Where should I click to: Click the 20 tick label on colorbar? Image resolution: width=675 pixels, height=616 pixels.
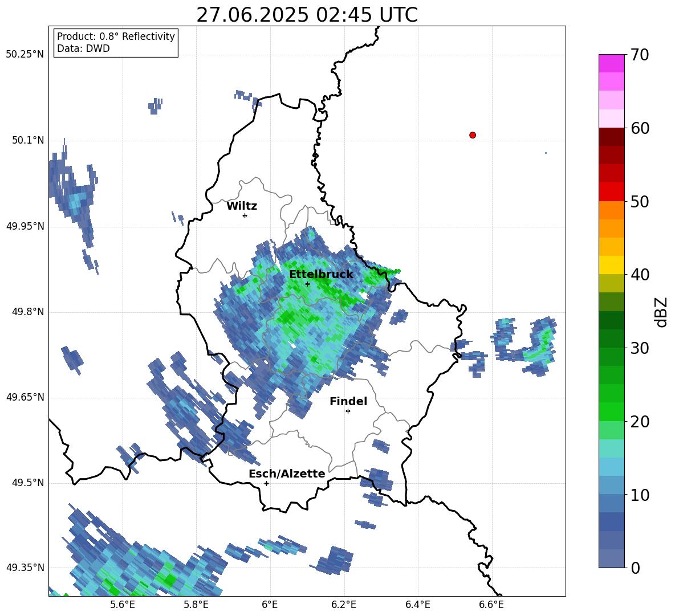point(640,422)
